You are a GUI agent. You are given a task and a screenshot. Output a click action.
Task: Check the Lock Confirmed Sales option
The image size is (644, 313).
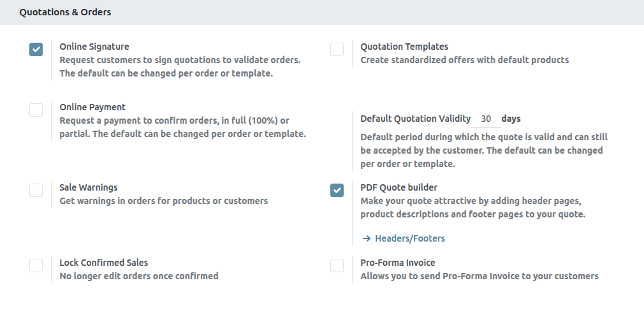coord(36,266)
